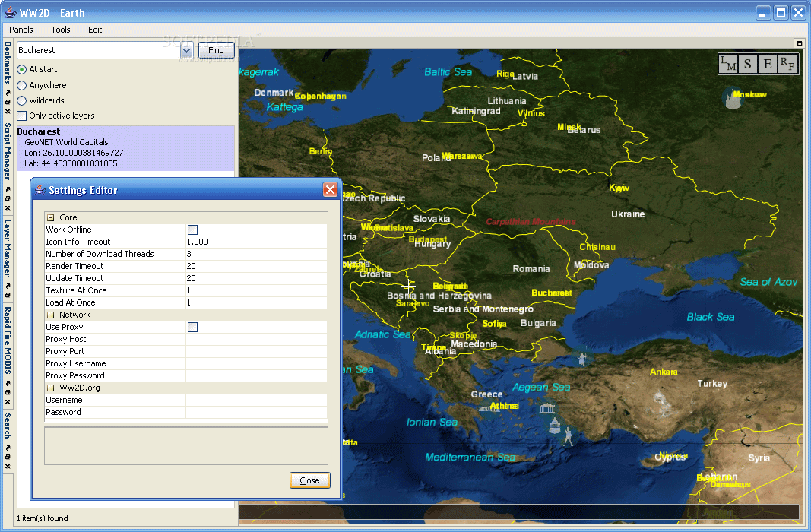Screen dimensions: 811x532
Task: Click the Bucharest search input field
Action: point(99,50)
